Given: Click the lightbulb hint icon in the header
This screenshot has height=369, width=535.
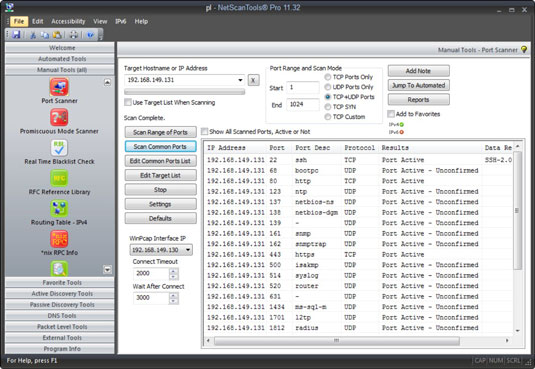Looking at the screenshot, I should click(524, 49).
